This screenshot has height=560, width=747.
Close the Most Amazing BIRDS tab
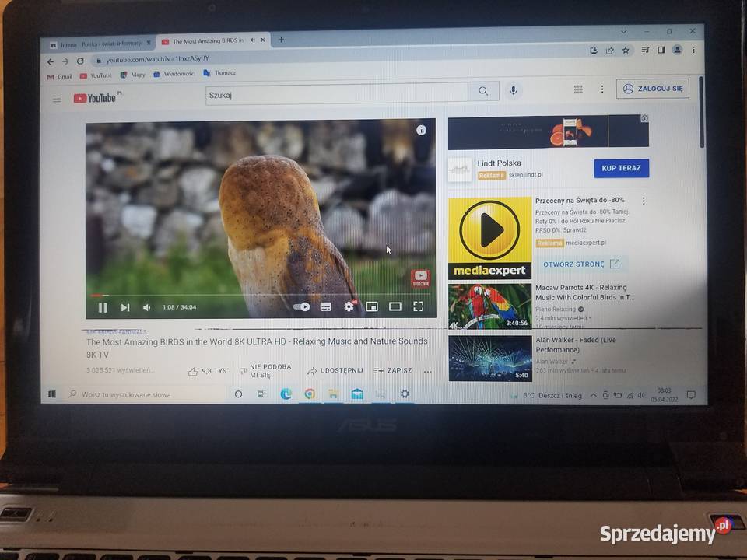coord(263,40)
